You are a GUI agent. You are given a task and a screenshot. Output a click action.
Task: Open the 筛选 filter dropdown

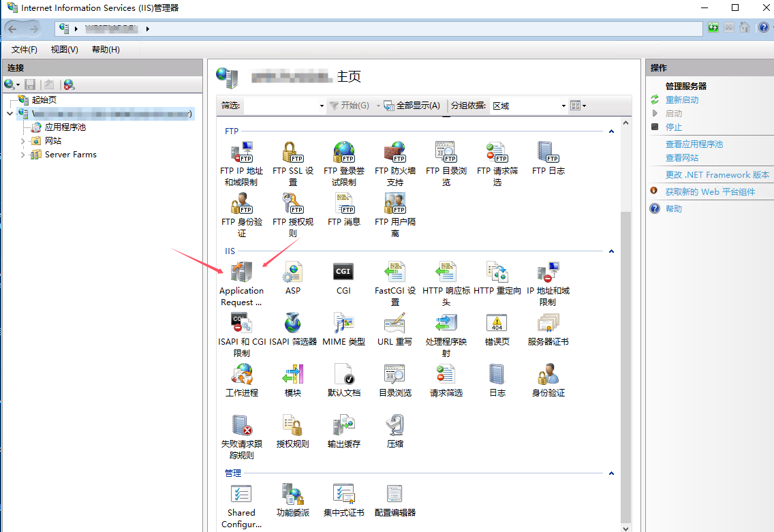[321, 106]
